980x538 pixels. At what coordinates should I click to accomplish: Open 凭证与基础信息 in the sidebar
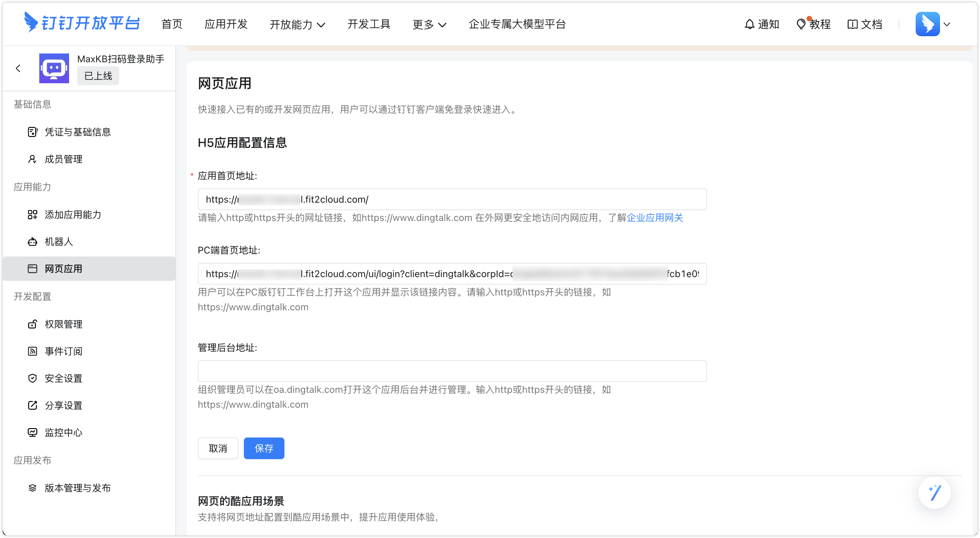(x=77, y=132)
